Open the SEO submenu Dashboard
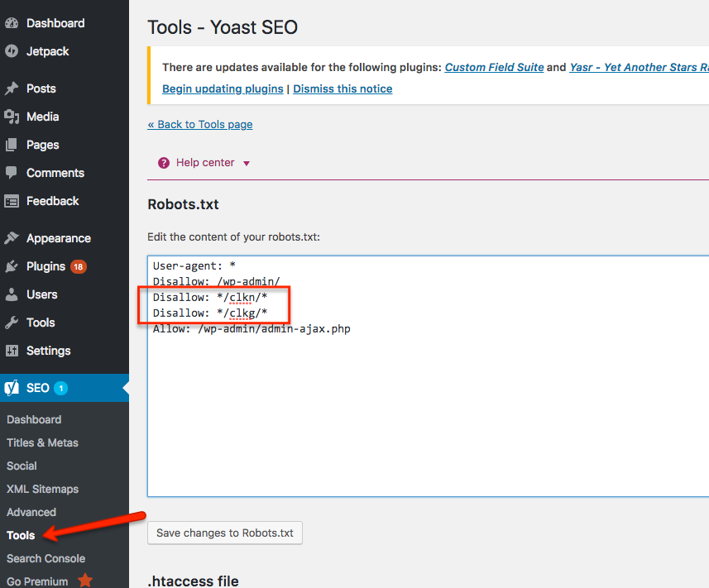Viewport: 709px width, 588px height. [34, 419]
